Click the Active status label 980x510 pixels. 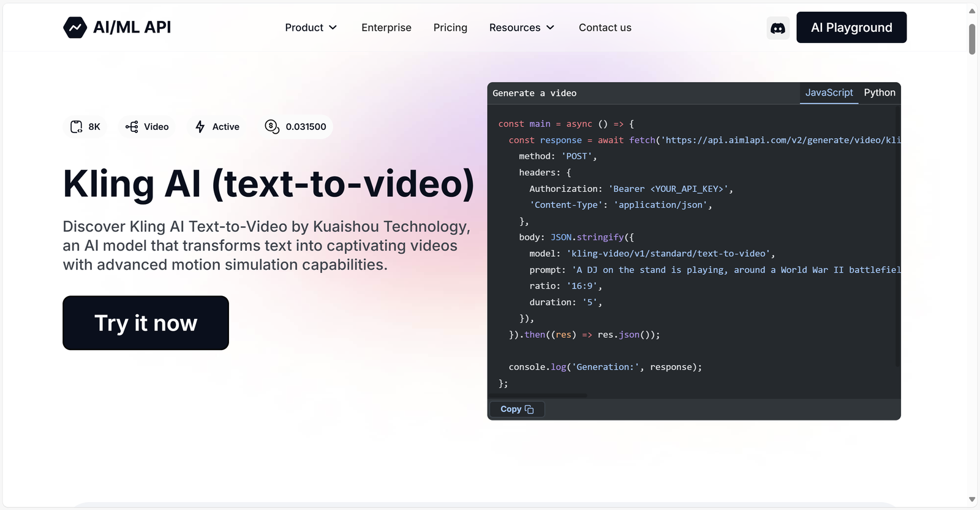[x=226, y=127]
